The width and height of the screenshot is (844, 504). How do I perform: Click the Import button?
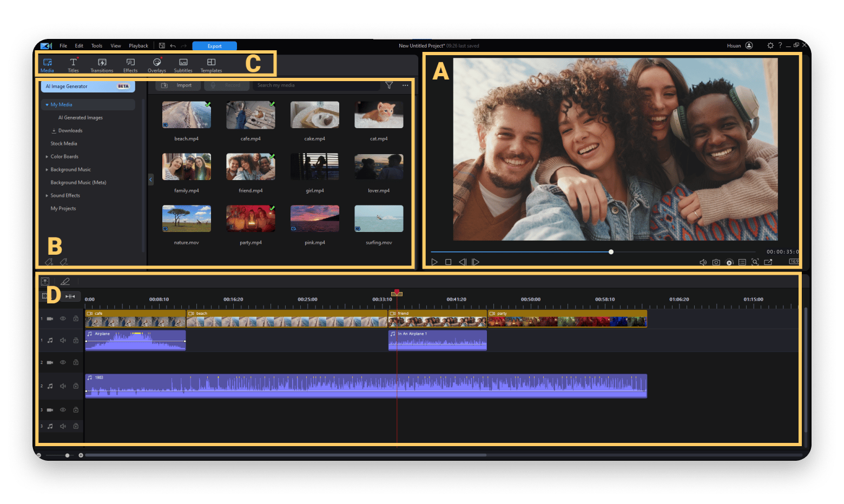pos(179,85)
